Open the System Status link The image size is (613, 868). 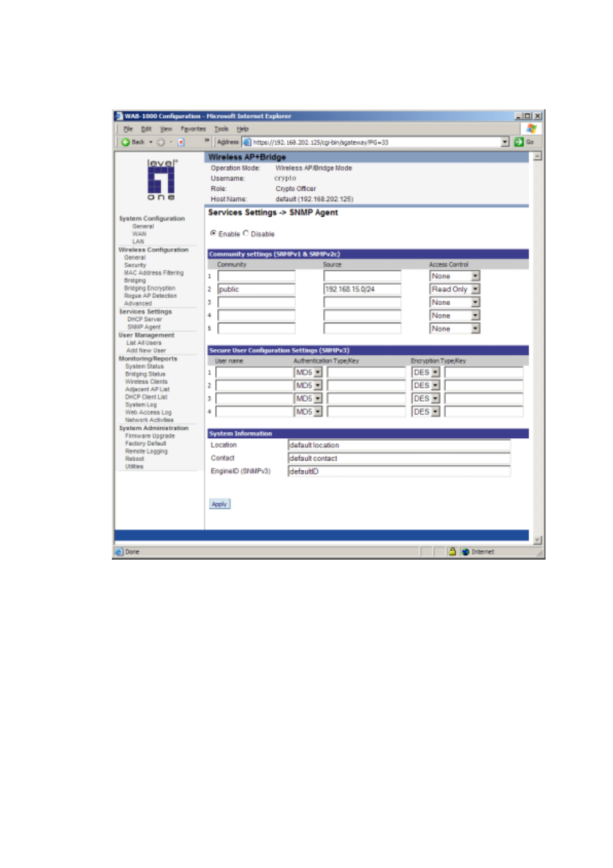(145, 366)
